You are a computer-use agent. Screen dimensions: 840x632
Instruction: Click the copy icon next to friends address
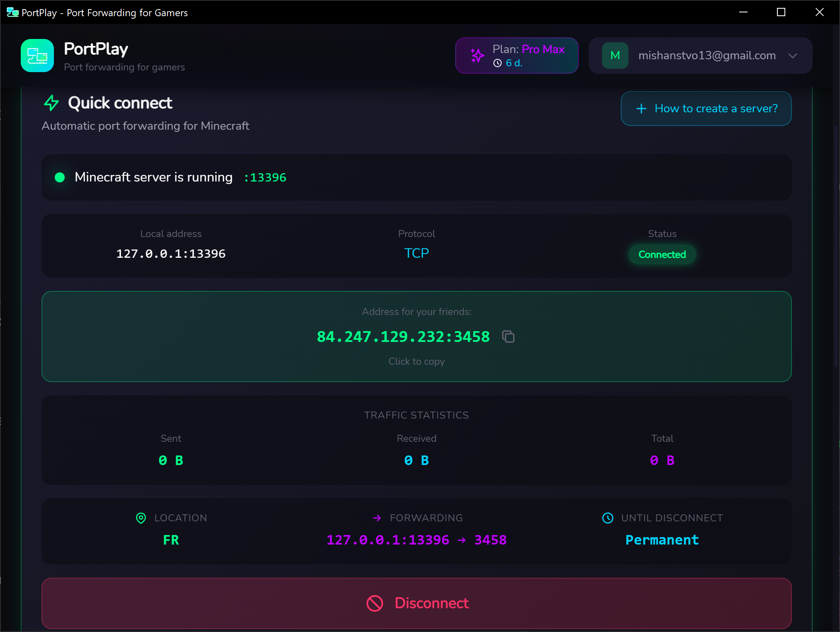[x=508, y=337]
